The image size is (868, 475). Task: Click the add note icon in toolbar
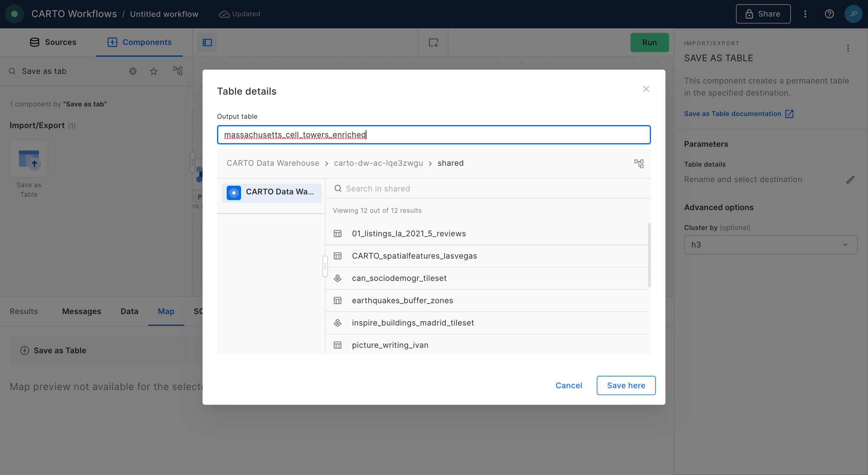click(x=433, y=42)
